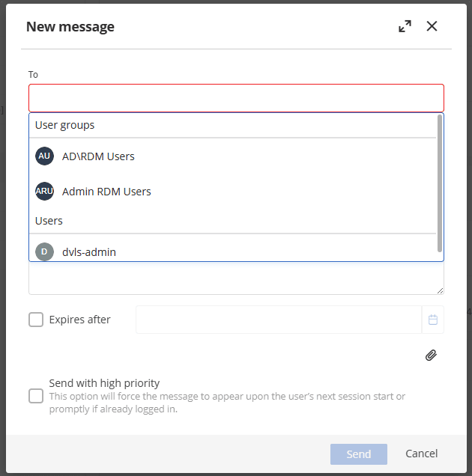
Task: Click the dvls-admin user avatar
Action: 44,251
